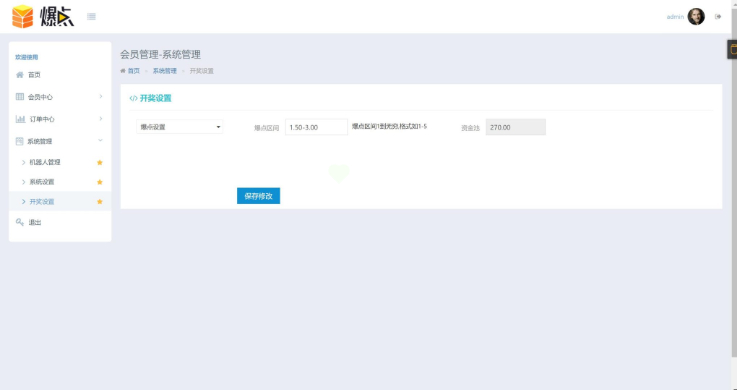737x390 pixels.
Task: Click the 保存修改 button
Action: point(259,196)
